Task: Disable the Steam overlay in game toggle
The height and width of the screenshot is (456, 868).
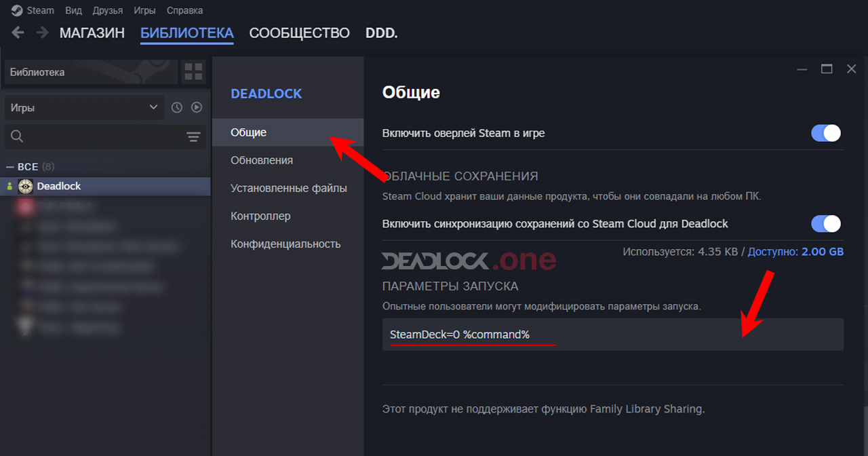Action: tap(825, 133)
